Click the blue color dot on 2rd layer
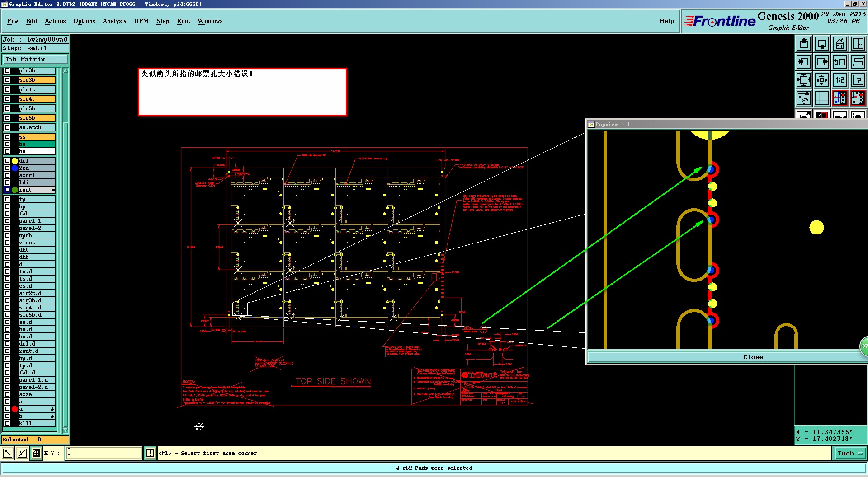 [14, 168]
